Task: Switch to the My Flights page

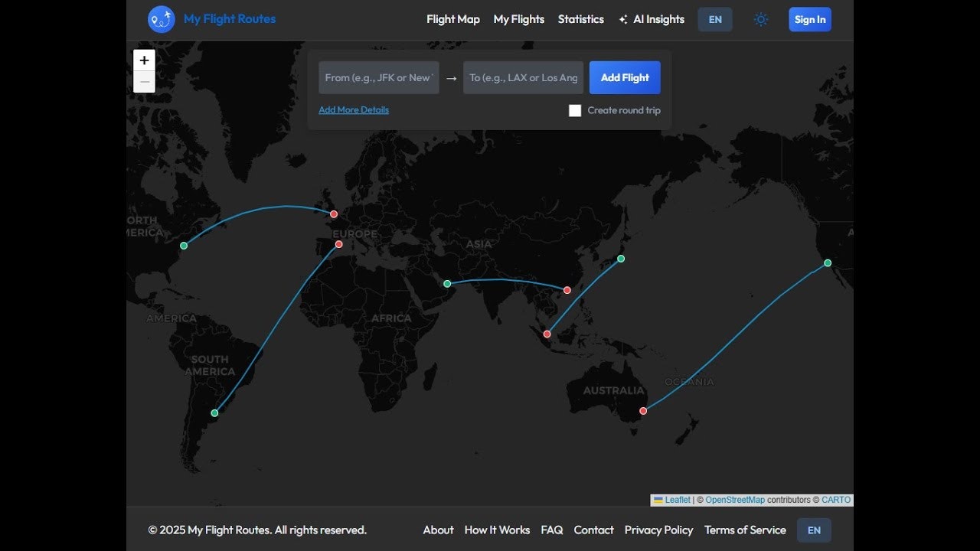Action: click(518, 19)
